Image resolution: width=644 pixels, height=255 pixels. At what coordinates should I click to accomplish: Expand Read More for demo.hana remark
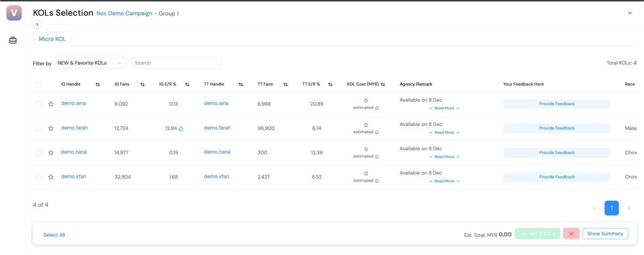pyautogui.click(x=444, y=157)
